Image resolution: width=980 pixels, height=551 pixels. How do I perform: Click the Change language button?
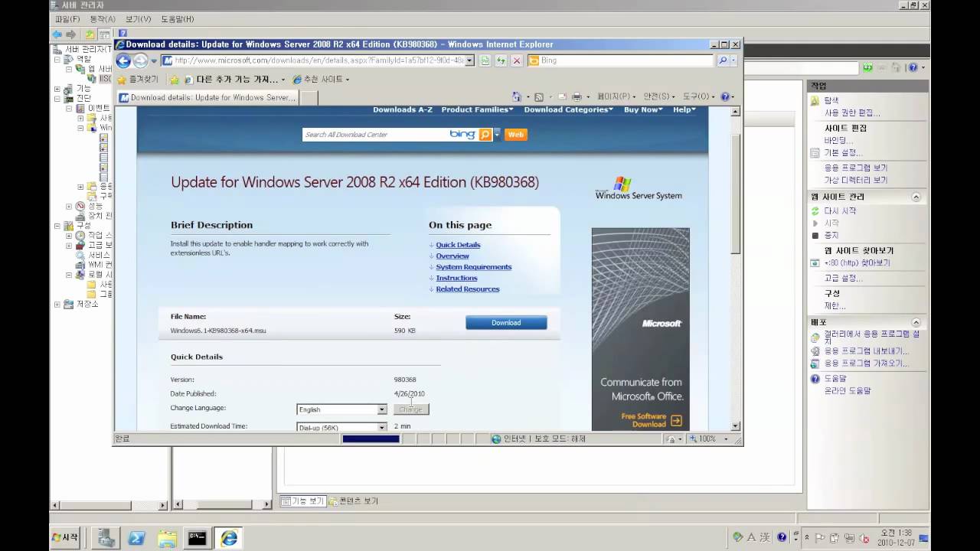point(411,409)
